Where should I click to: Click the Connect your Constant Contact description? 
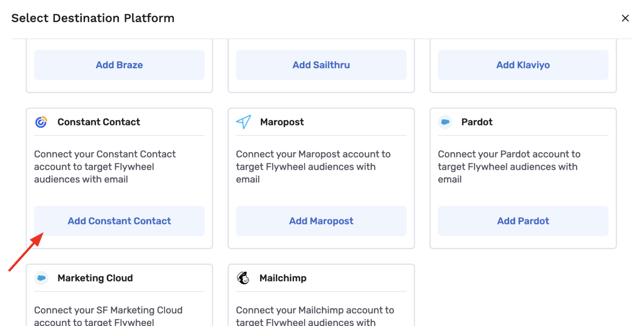(105, 167)
